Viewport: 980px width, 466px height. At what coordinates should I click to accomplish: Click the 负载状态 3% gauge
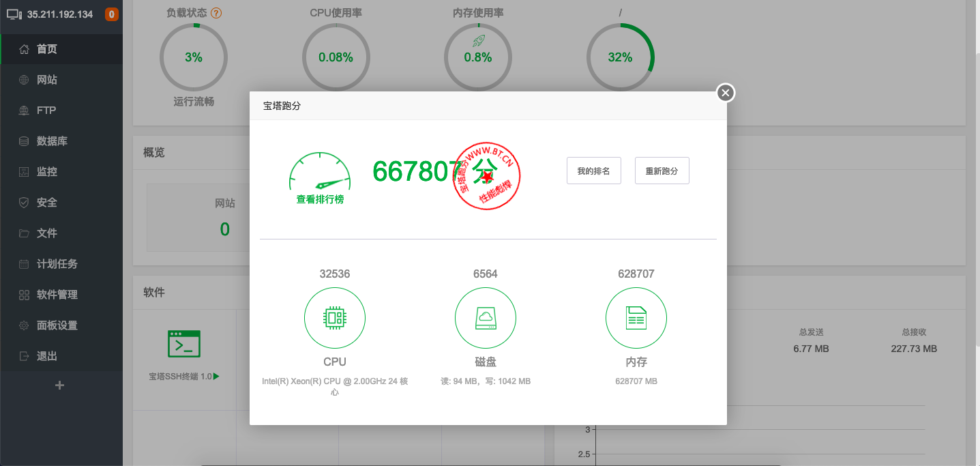[x=194, y=57]
